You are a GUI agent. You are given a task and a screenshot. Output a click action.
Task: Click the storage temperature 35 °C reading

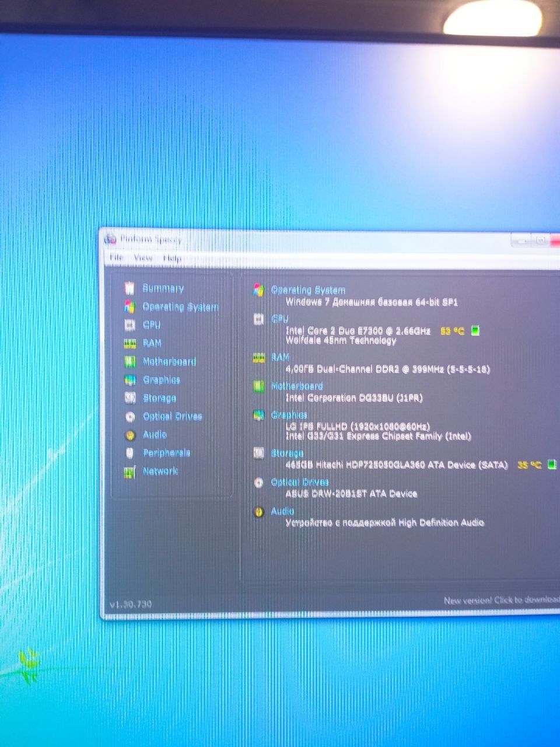tap(529, 465)
